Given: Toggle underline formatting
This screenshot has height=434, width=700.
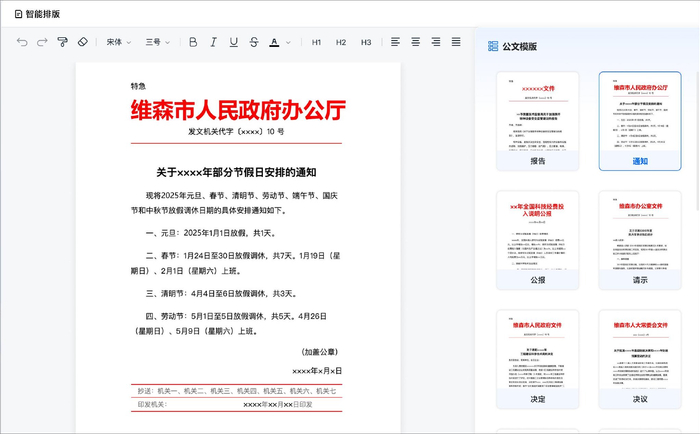Looking at the screenshot, I should tap(233, 42).
